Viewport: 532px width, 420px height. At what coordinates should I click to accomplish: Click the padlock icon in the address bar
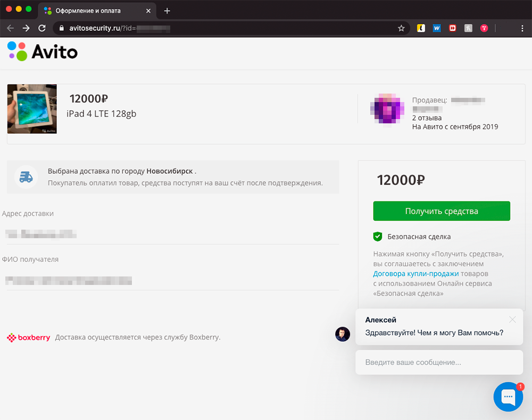61,28
